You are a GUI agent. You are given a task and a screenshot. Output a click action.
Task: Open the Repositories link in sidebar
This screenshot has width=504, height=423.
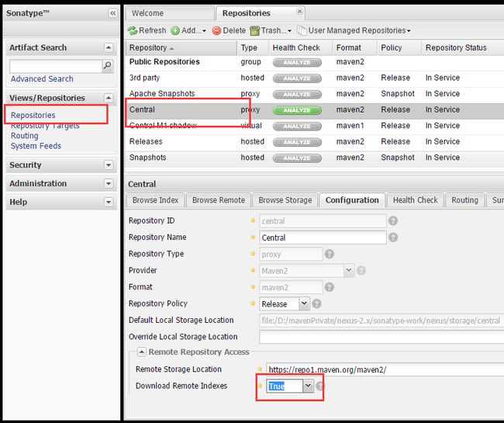pos(33,115)
